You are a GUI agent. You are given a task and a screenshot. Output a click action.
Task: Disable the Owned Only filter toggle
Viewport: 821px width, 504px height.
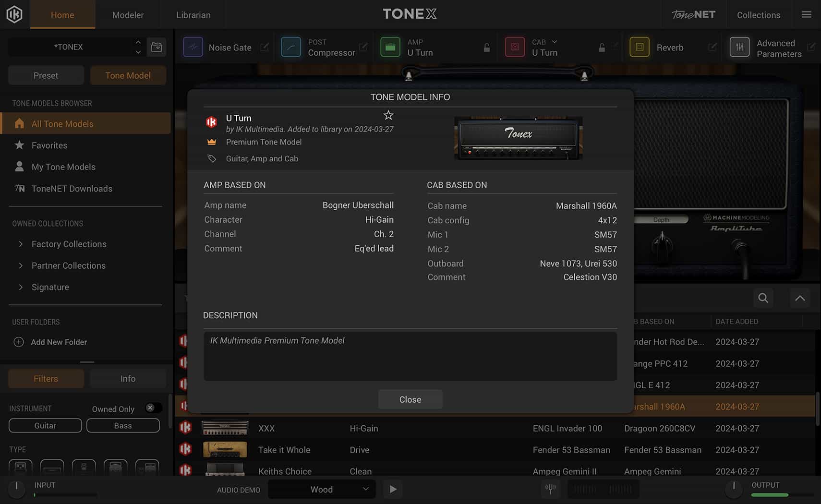click(153, 408)
